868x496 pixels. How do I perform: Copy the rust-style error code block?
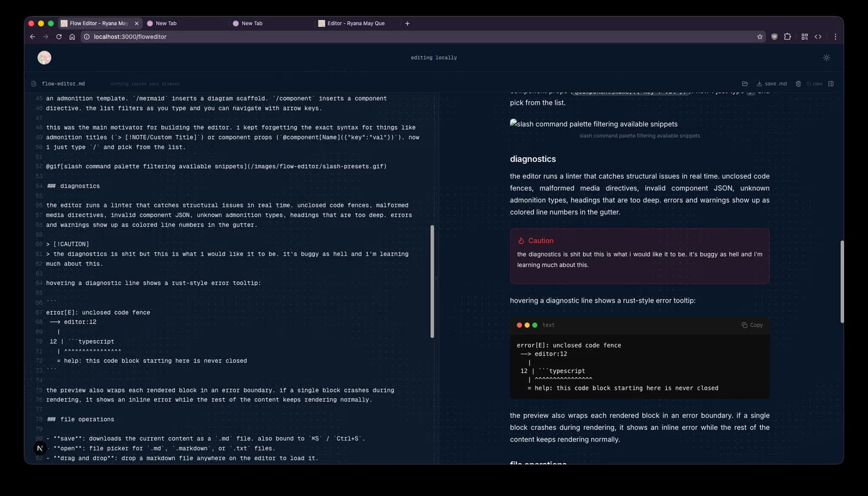(x=752, y=325)
